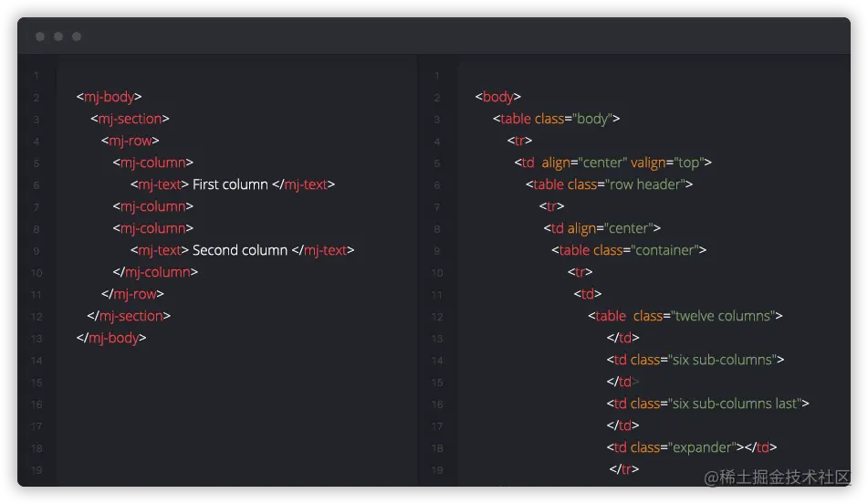Select the opening mj-body tag line
The height and width of the screenshot is (504, 868).
click(109, 97)
